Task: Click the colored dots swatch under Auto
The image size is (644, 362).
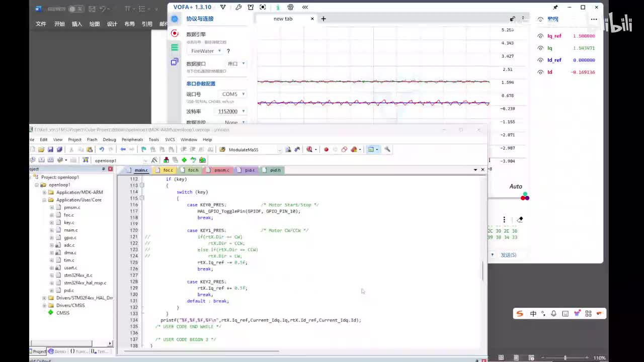Action: click(525, 197)
